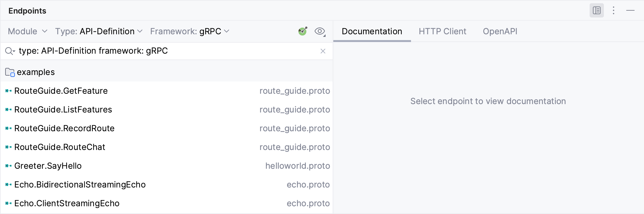Open the Framework: gRPC filter dropdown
The width and height of the screenshot is (644, 214).
tap(190, 31)
